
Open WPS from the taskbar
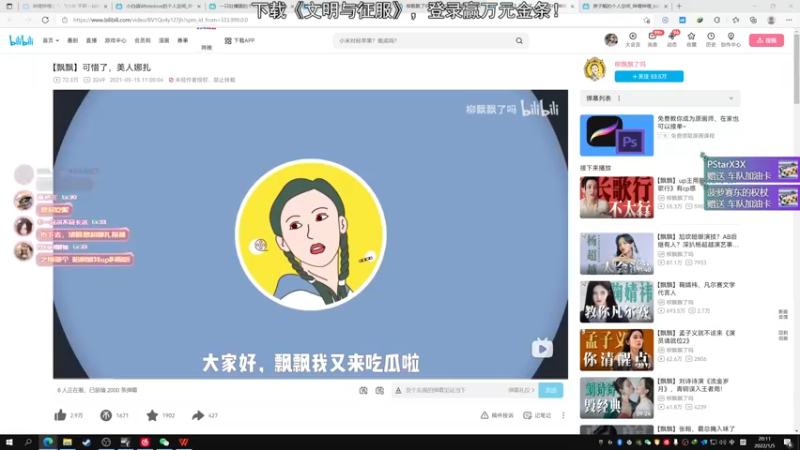tap(184, 442)
